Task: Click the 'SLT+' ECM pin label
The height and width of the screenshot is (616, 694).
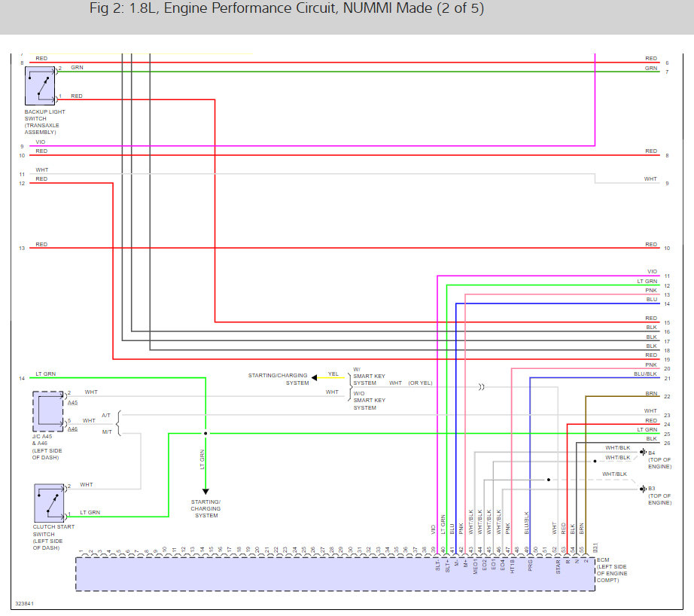Action: (x=447, y=566)
